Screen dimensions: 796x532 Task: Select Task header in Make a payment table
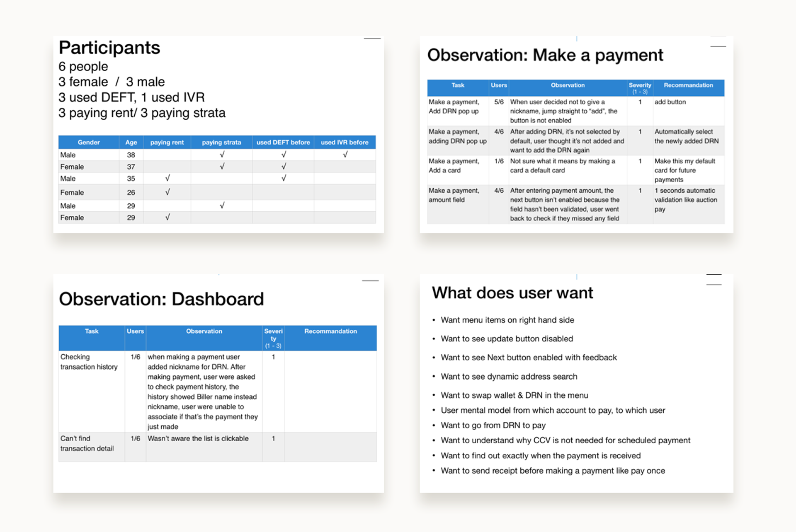click(x=458, y=88)
